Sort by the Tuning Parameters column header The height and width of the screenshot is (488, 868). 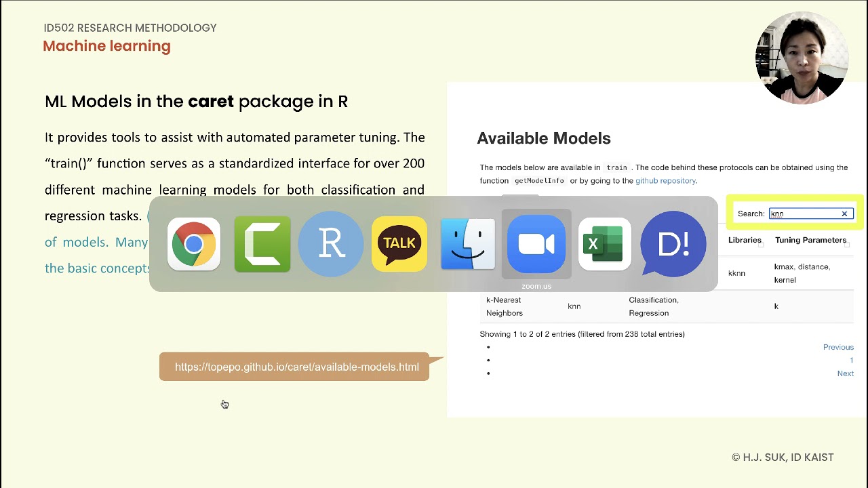click(x=810, y=240)
